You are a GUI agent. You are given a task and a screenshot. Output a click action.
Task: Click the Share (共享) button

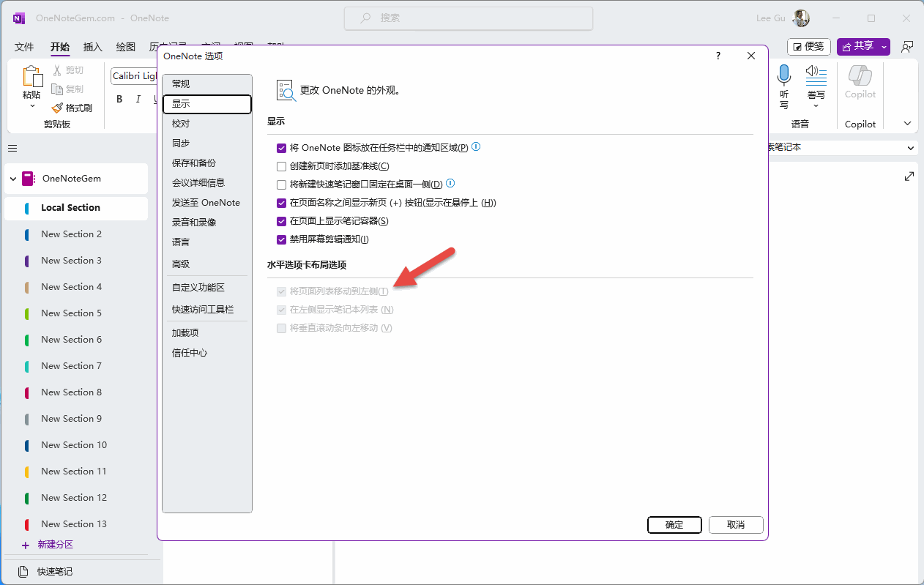(x=858, y=46)
